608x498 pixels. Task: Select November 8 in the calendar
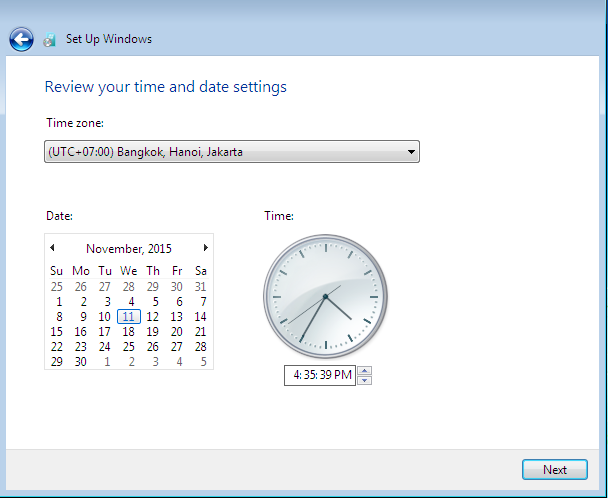[x=57, y=317]
